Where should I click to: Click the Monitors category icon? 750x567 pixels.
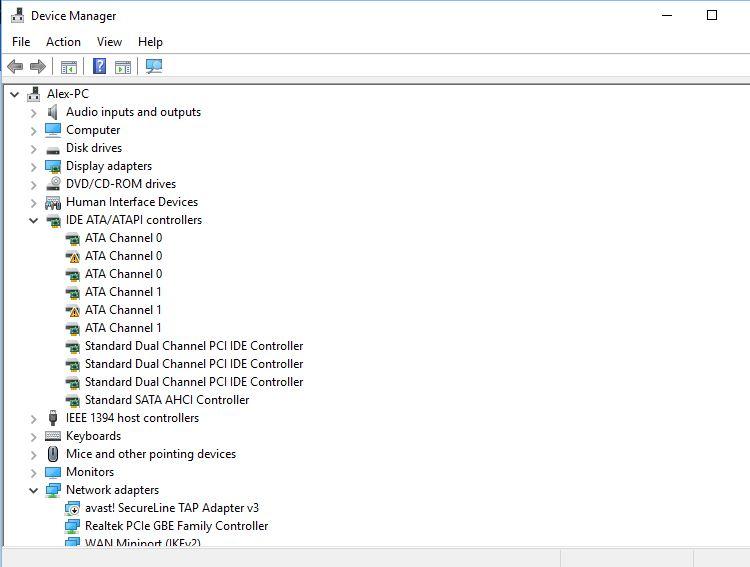coord(53,472)
